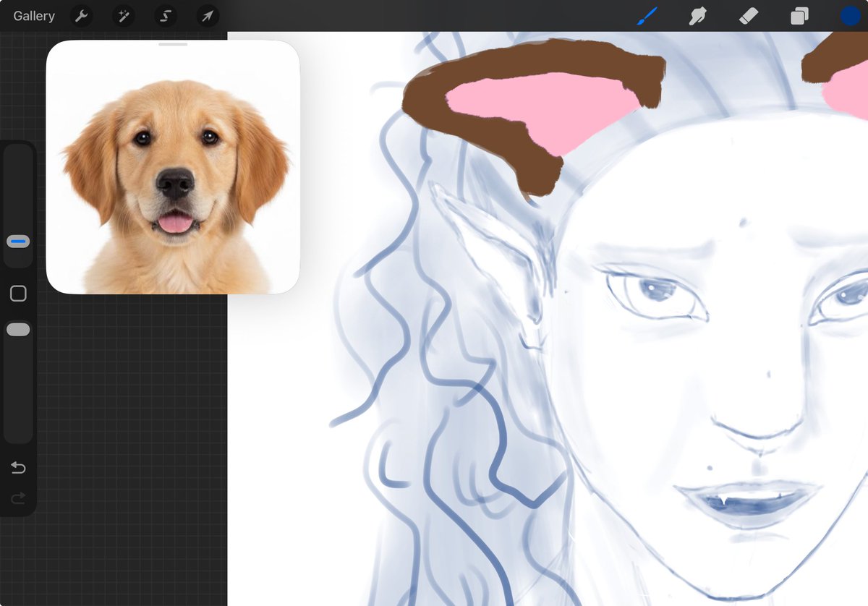Open the active blue color picker
The height and width of the screenshot is (606, 868).
(x=850, y=16)
